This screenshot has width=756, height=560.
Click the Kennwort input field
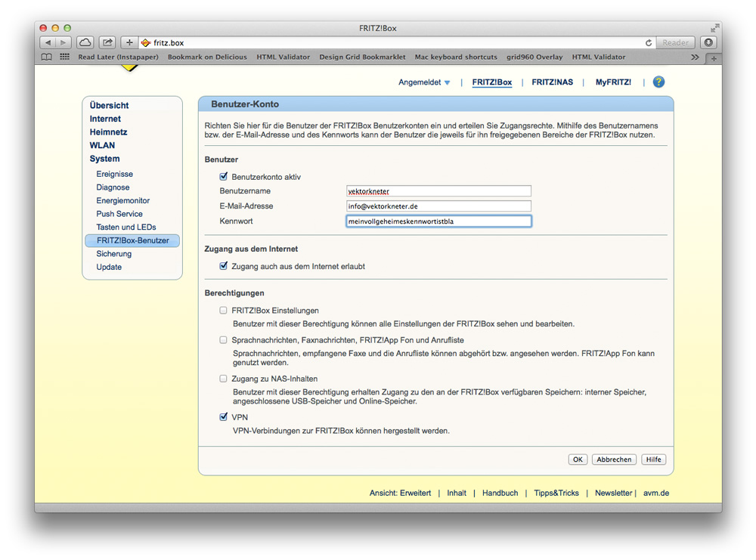pos(438,221)
